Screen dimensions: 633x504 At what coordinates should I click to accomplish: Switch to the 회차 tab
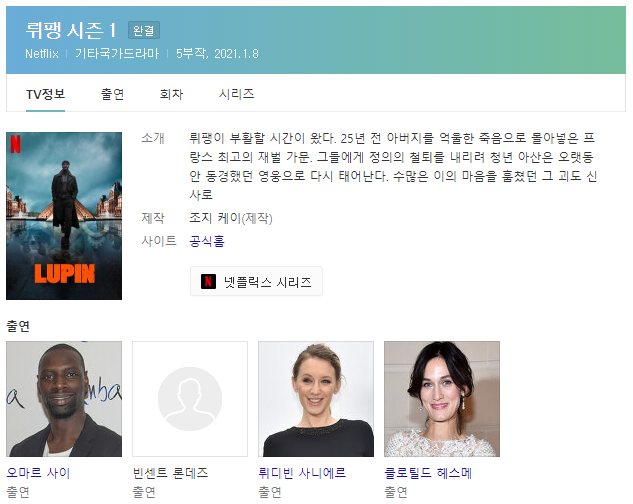pyautogui.click(x=171, y=94)
